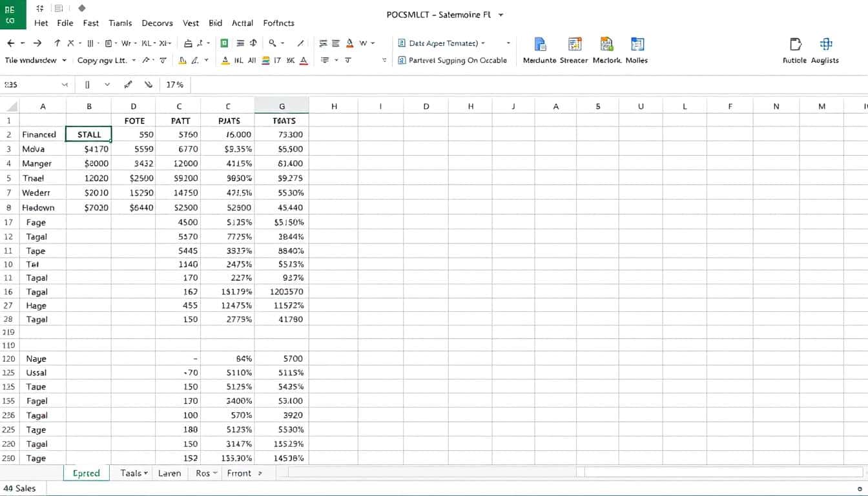Select the cell containing 1203570
The image size is (868, 496).
(282, 291)
